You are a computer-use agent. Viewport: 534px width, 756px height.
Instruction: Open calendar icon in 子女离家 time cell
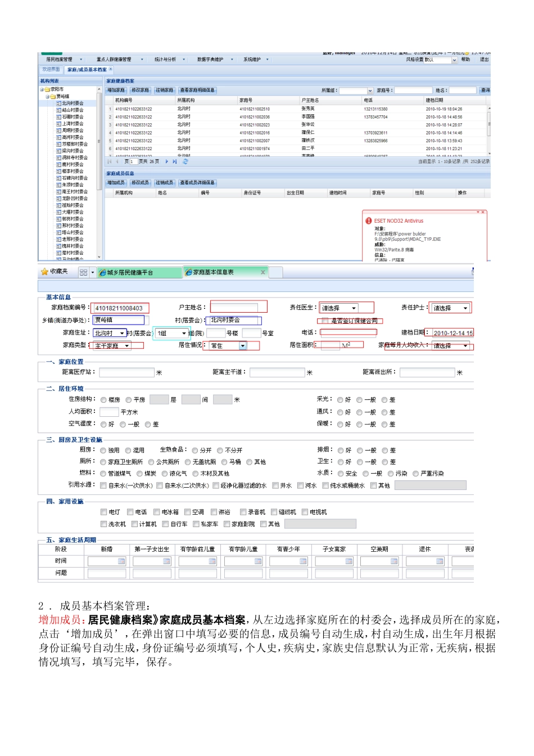coord(349,561)
